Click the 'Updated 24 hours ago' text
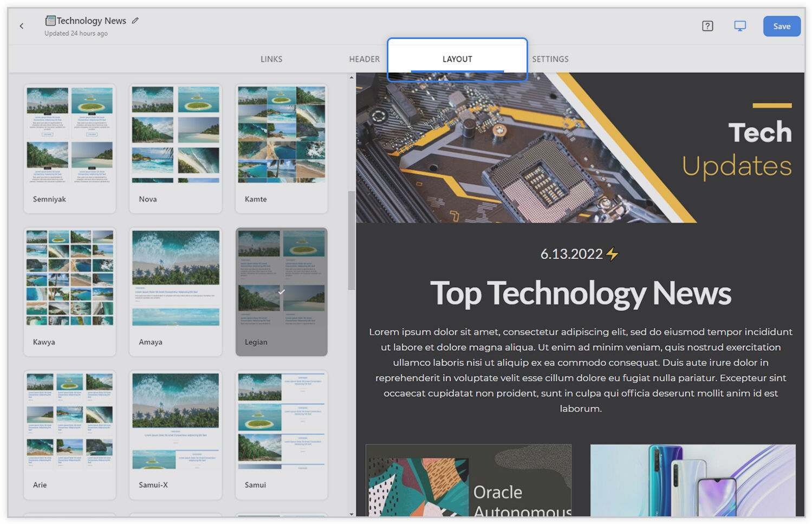 click(76, 34)
